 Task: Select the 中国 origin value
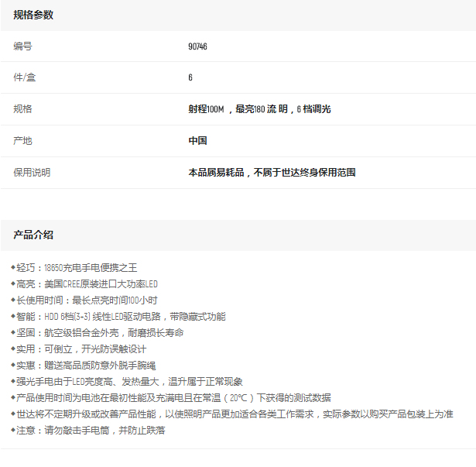pos(197,141)
